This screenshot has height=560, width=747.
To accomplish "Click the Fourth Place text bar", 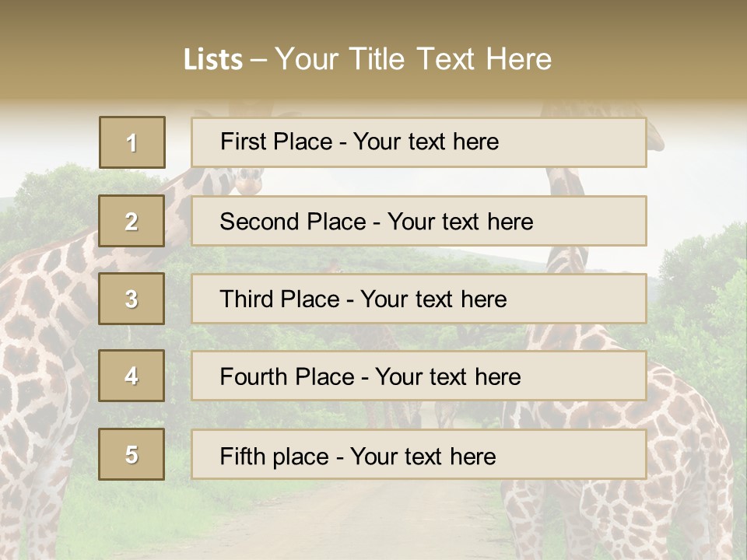I will (x=419, y=376).
